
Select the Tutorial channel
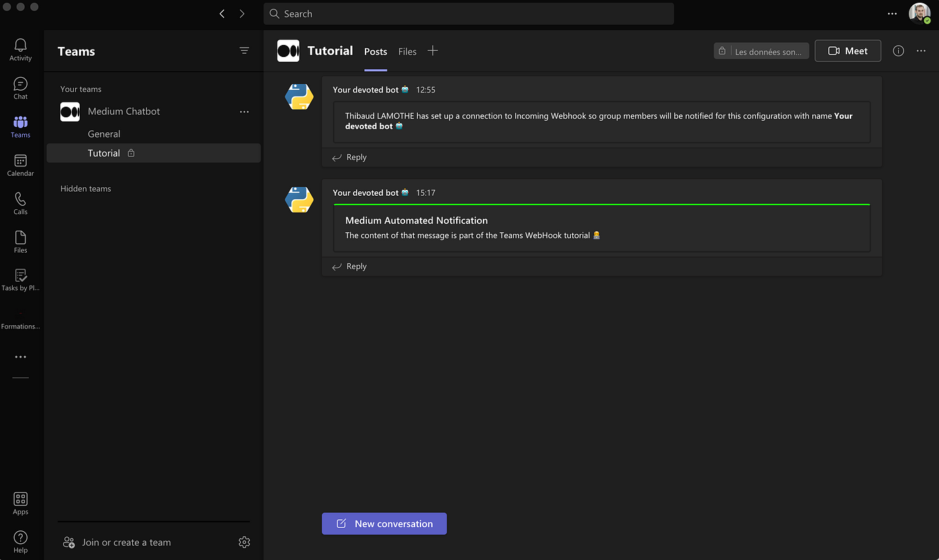pyautogui.click(x=154, y=153)
